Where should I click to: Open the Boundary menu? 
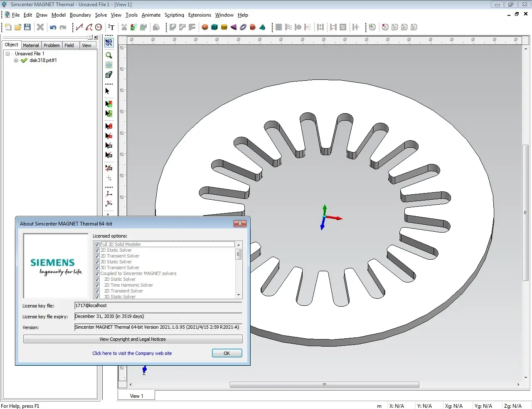coord(80,15)
